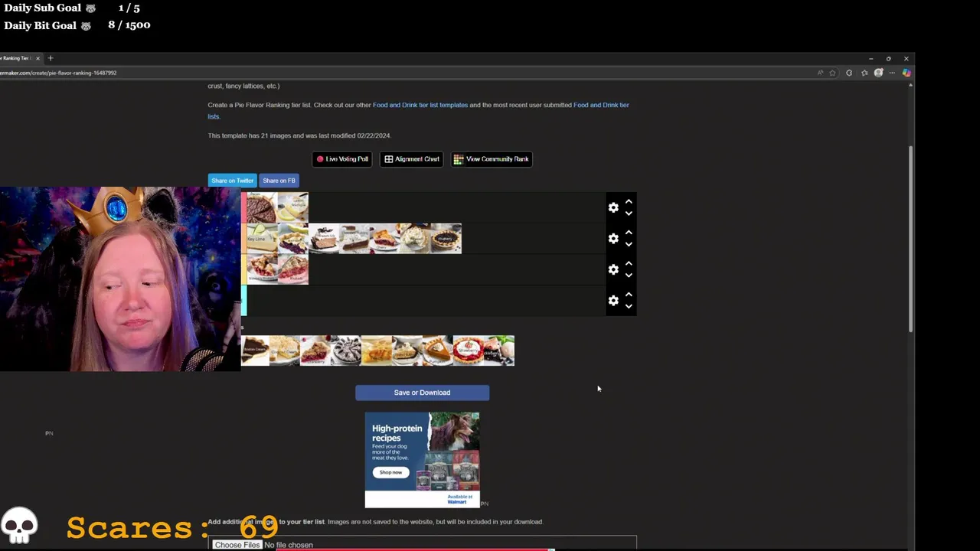Click the page vertical scrollbar
The width and height of the screenshot is (980, 551).
(910, 237)
